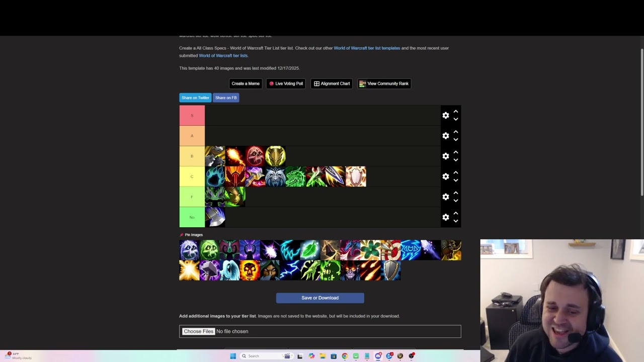
Task: Click the page vertical scrollbar
Action: [x=641, y=122]
